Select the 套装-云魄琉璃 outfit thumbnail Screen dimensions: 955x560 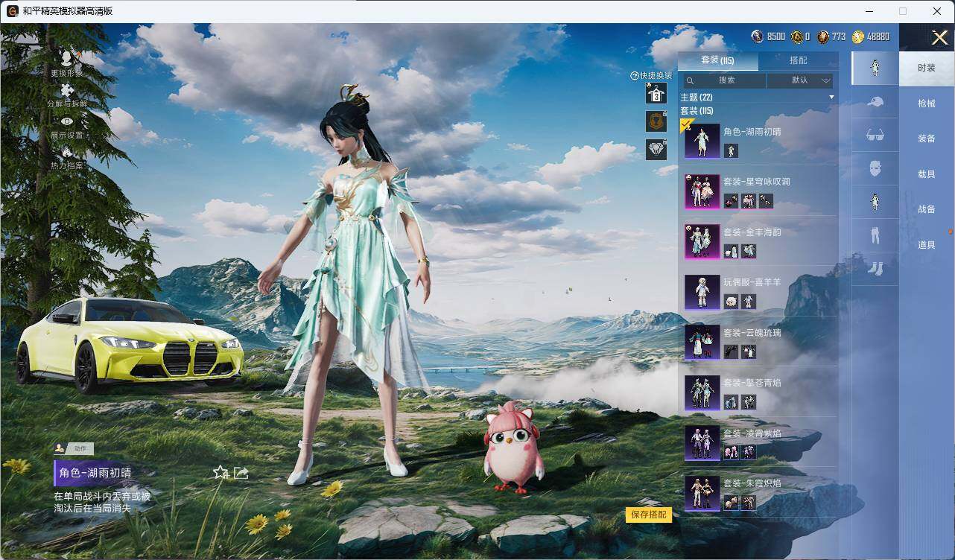click(702, 342)
